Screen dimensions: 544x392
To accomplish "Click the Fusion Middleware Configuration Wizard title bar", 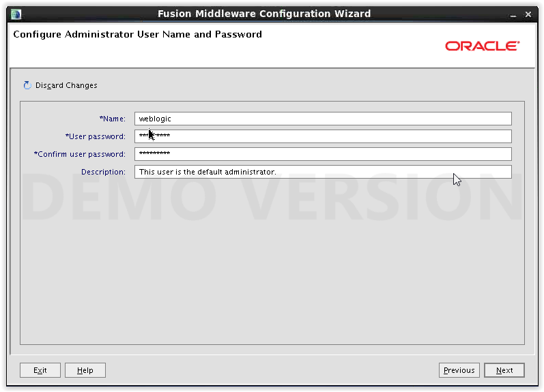I will click(264, 14).
